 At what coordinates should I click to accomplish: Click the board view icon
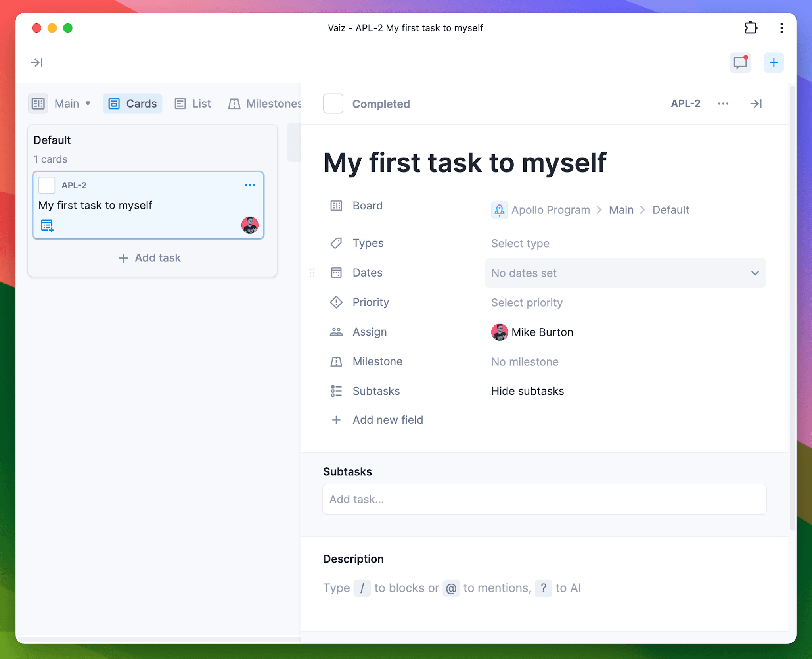39,103
